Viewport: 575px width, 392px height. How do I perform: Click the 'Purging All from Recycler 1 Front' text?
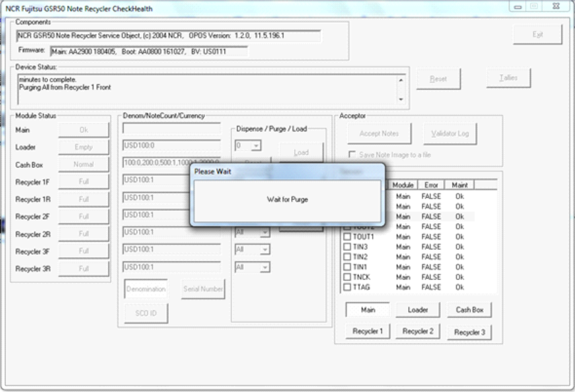[x=65, y=87]
